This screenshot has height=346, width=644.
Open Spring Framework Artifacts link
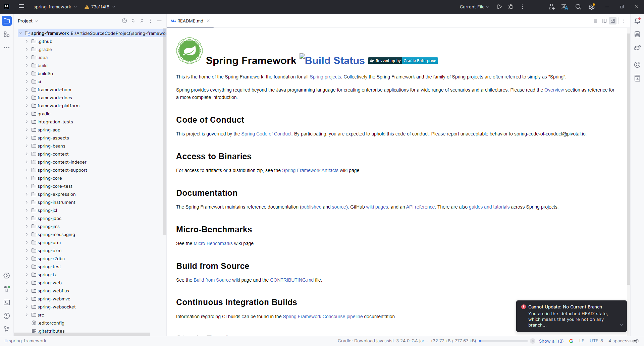click(310, 170)
